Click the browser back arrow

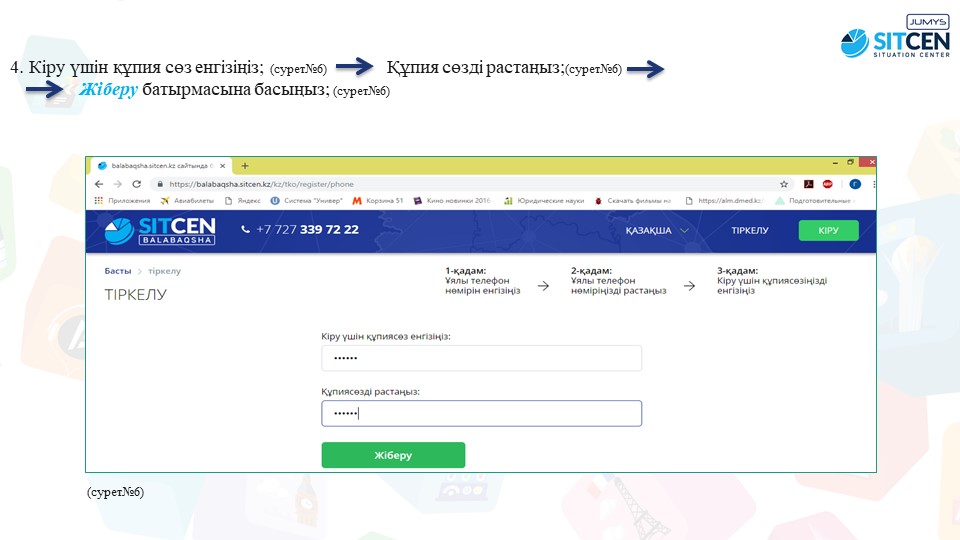[98, 184]
